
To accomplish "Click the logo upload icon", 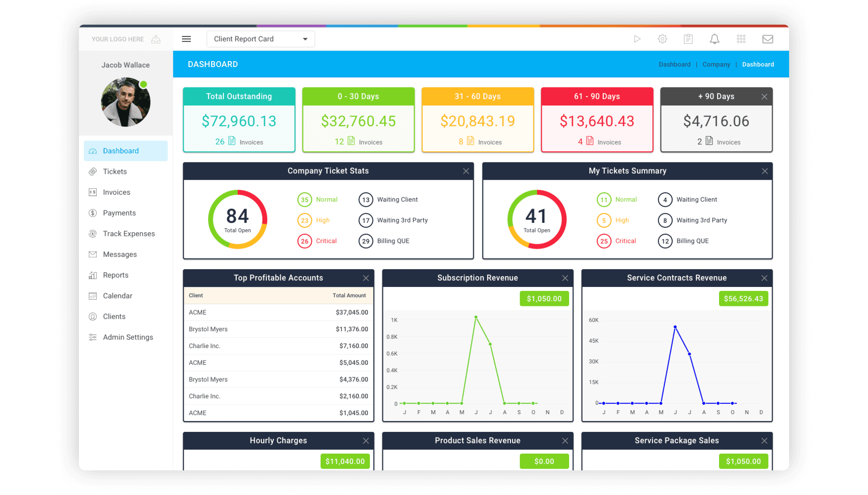I will tap(156, 39).
